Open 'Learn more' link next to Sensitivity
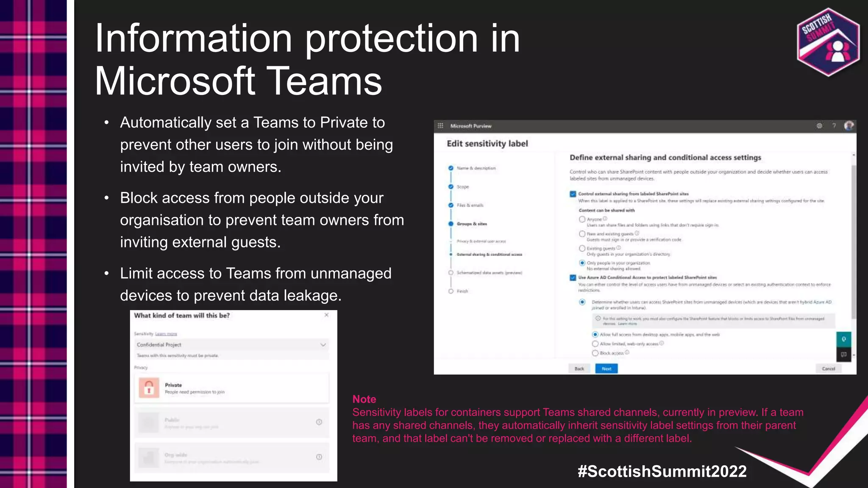 coord(166,334)
